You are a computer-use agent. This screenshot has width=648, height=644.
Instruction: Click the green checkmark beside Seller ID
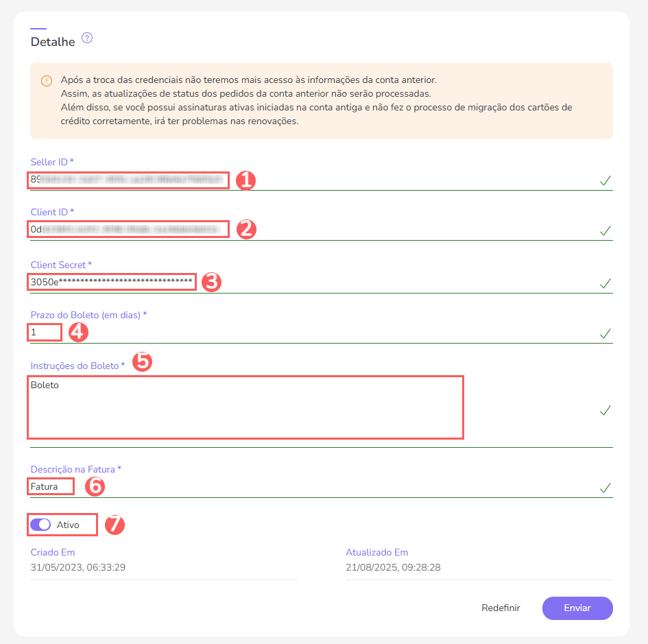coord(605,180)
